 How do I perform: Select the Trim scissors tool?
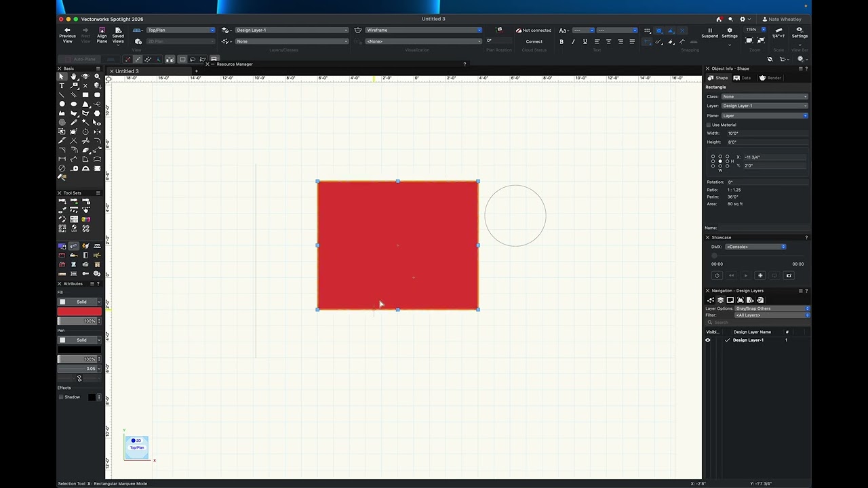point(85,141)
